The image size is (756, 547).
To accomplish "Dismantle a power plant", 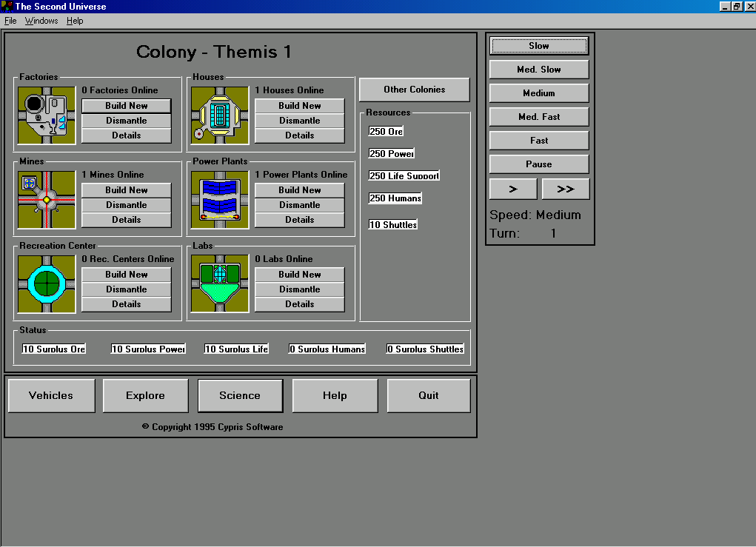I will coord(299,205).
